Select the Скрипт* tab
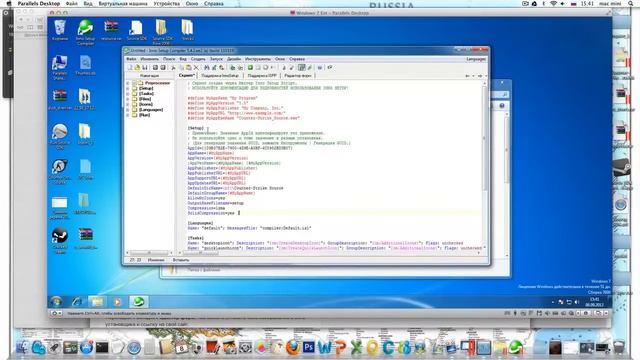Screen dimensions: 640x360 (x=187, y=76)
